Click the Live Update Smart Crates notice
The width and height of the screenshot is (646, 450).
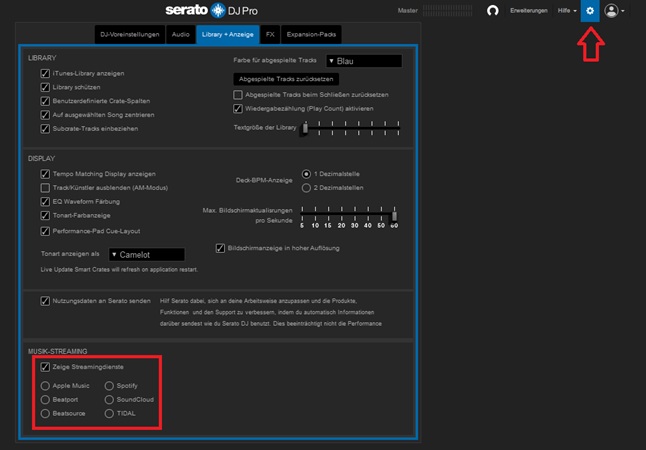tap(119, 270)
